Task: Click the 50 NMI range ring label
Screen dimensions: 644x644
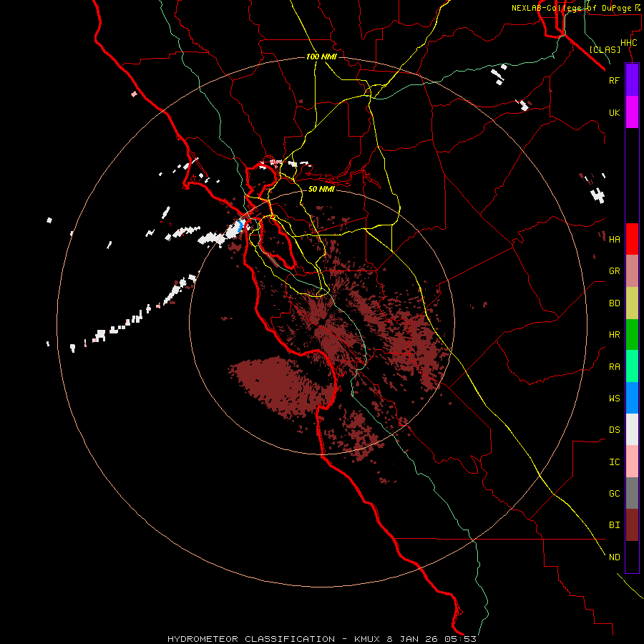Action: click(321, 189)
